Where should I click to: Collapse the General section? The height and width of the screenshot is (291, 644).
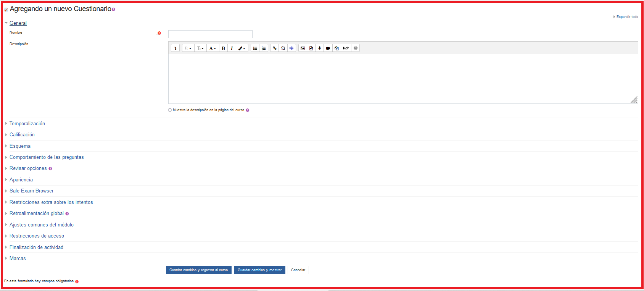(x=18, y=23)
